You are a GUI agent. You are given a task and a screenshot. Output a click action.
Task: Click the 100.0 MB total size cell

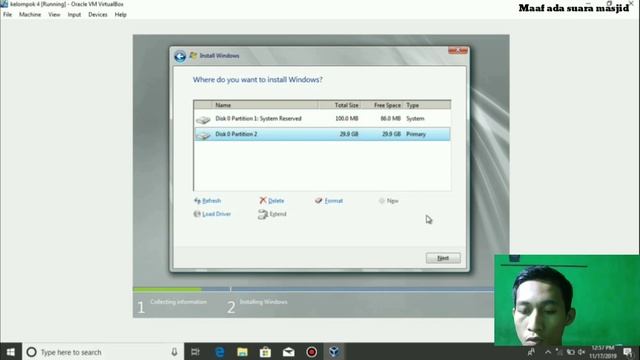pyautogui.click(x=347, y=118)
